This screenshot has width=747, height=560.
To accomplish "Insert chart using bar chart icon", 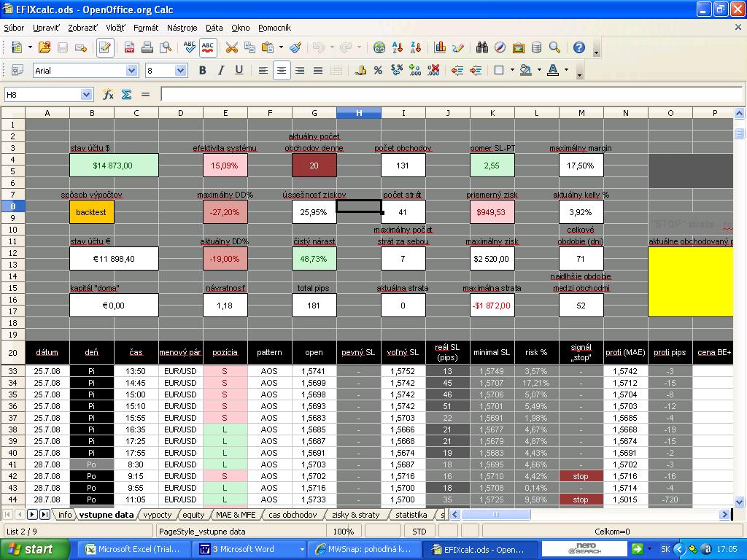I will 440,47.
